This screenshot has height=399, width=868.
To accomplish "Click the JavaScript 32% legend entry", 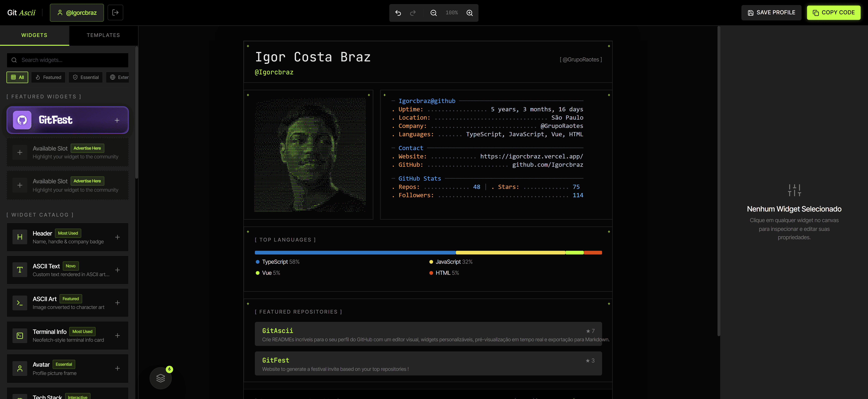I will coord(450,262).
